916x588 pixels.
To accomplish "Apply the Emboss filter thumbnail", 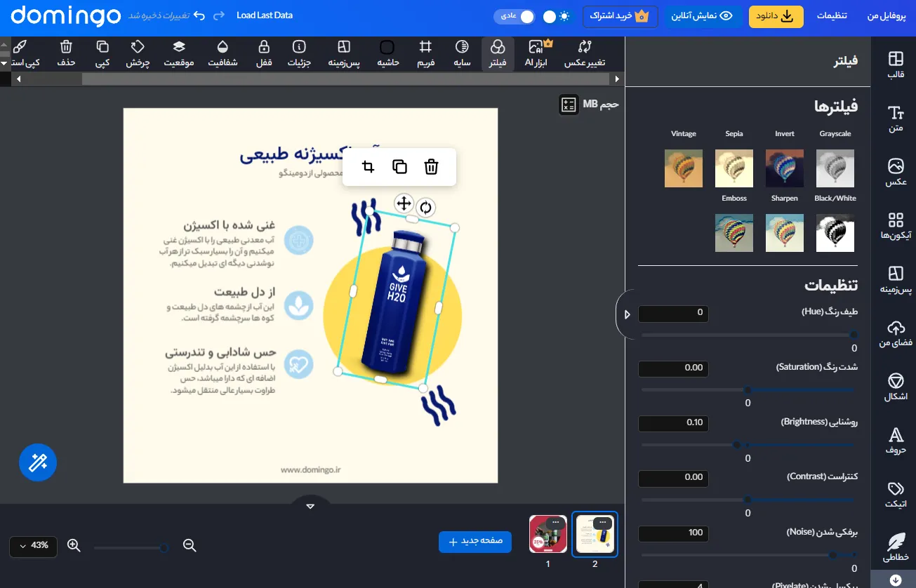I will pyautogui.click(x=734, y=232).
